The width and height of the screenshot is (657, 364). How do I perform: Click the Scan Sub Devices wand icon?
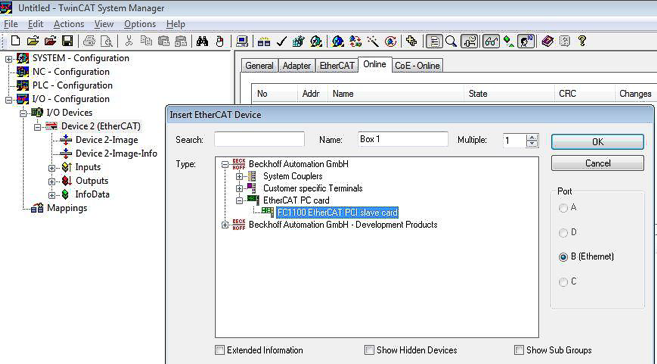[372, 41]
